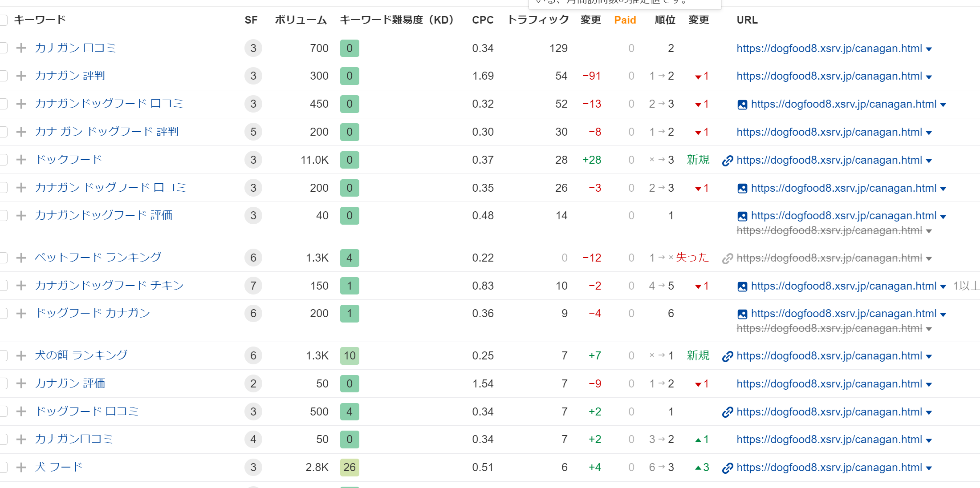This screenshot has width=980, height=488.
Task: Open the カナガンドッグフード 評価 keyword link
Action: (x=103, y=215)
